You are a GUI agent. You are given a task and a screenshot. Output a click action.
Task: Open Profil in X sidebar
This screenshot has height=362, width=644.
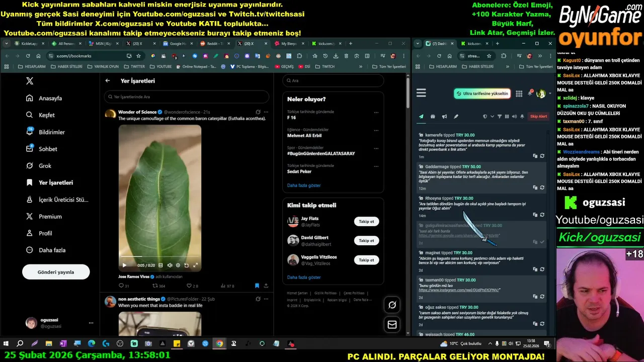39,233
